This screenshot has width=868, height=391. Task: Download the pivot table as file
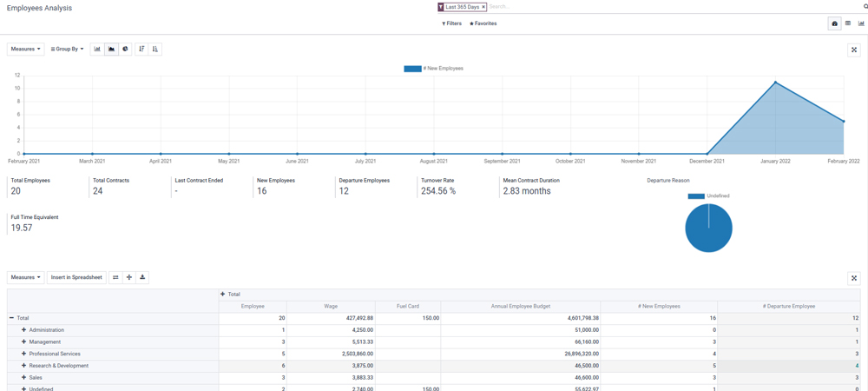point(143,278)
